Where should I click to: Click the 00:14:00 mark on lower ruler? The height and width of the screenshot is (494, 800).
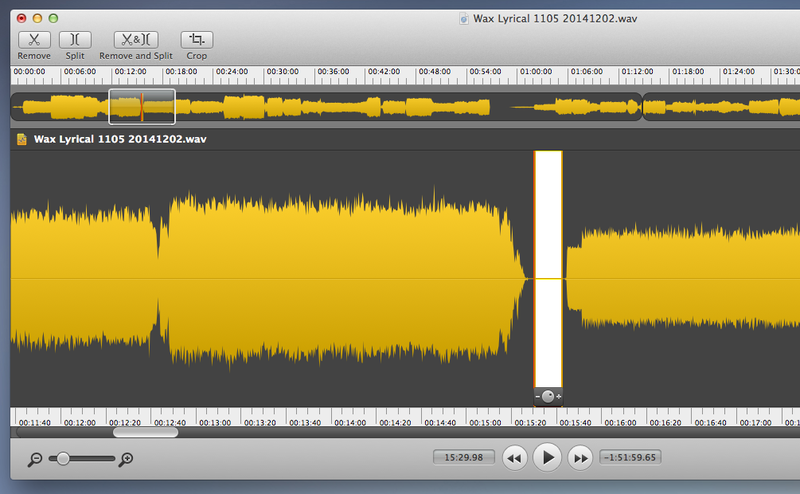[350, 423]
